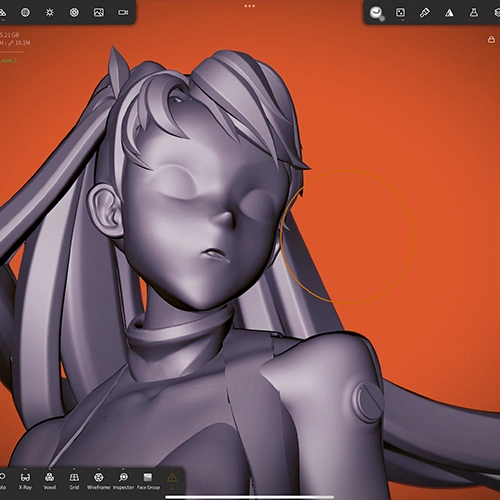Open the Lighting sun menu
The height and width of the screenshot is (500, 500).
[x=50, y=13]
